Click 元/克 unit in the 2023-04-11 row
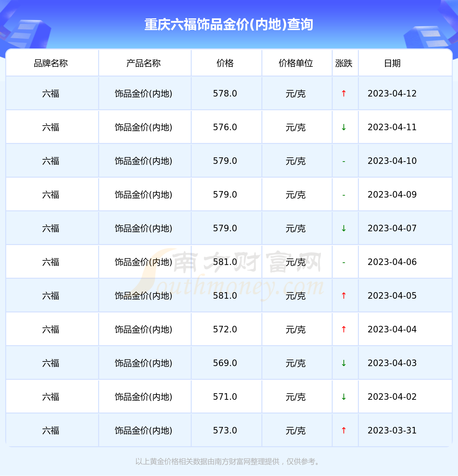The width and height of the screenshot is (458, 476). [x=296, y=128]
